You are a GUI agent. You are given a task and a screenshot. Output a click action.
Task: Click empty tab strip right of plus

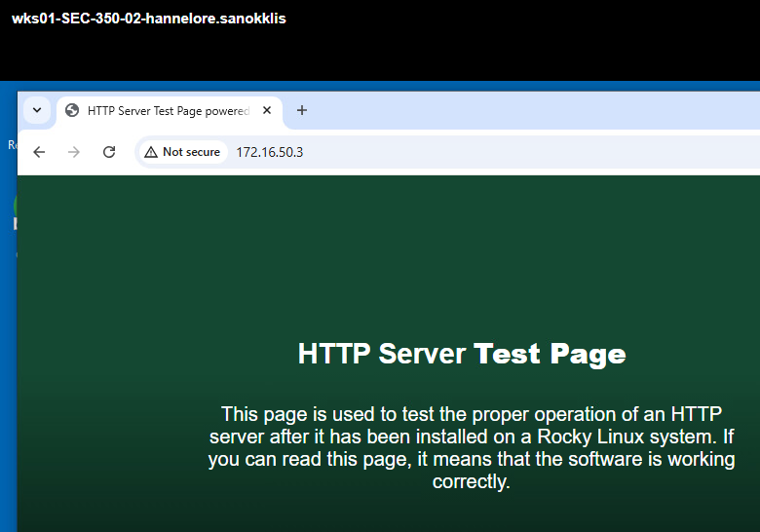pos(536,110)
